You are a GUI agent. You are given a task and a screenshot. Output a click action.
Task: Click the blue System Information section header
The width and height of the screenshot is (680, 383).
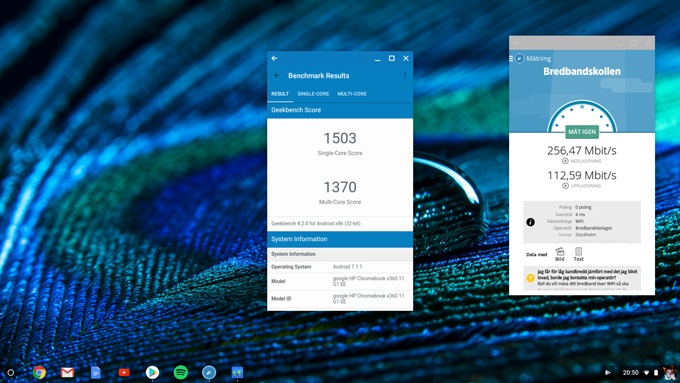pyautogui.click(x=340, y=239)
